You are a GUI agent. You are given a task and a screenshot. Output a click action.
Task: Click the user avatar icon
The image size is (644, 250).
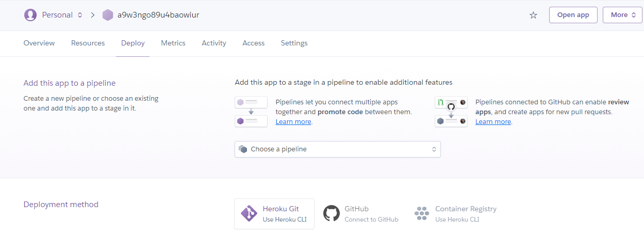click(30, 15)
